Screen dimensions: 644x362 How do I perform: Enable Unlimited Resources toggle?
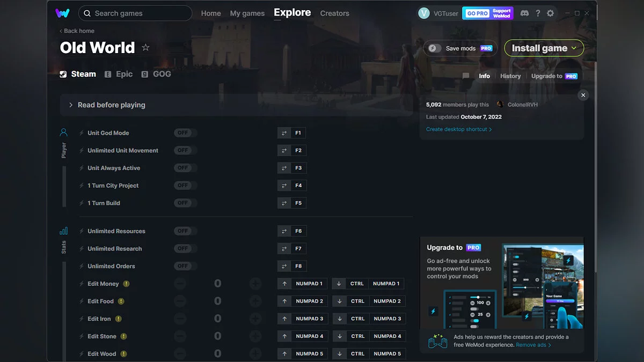click(185, 231)
